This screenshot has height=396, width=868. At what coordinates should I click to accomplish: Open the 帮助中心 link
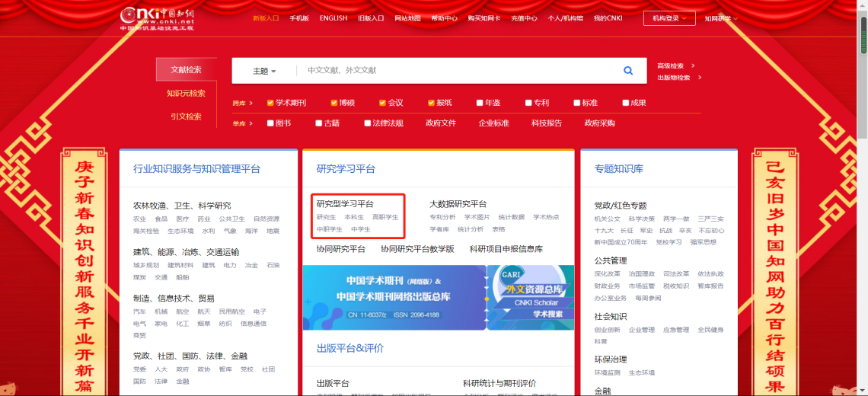click(x=444, y=18)
